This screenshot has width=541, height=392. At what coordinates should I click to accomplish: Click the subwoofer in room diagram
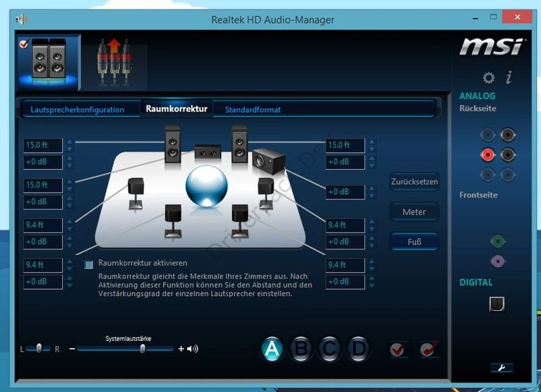tap(268, 161)
